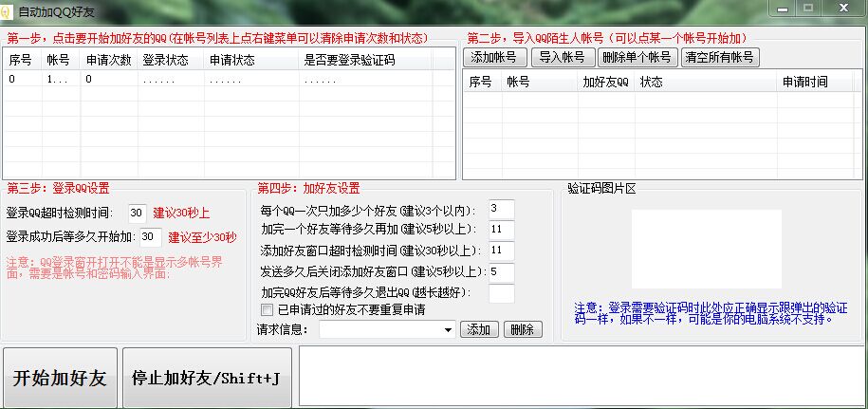Screen dimensions: 868x409
Task: Click 添加 next to the 请求信息 dropdown
Action: point(479,330)
